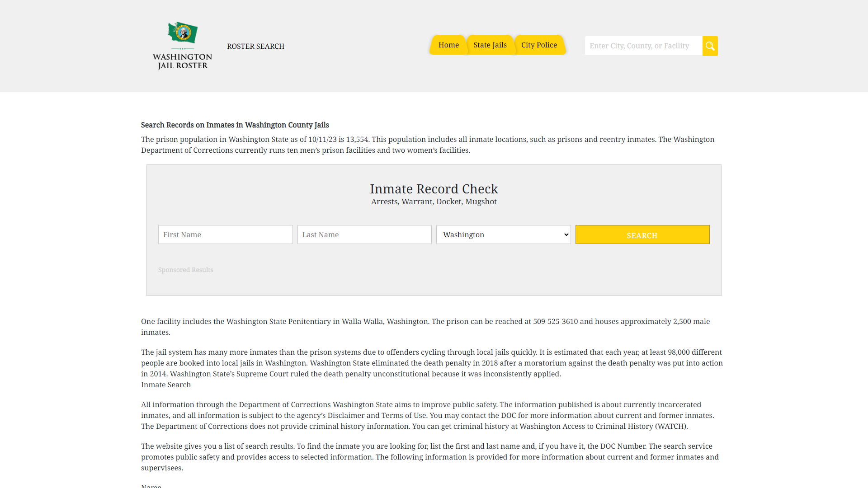
Task: Focus the City, County, or Facility search box
Action: [x=643, y=46]
